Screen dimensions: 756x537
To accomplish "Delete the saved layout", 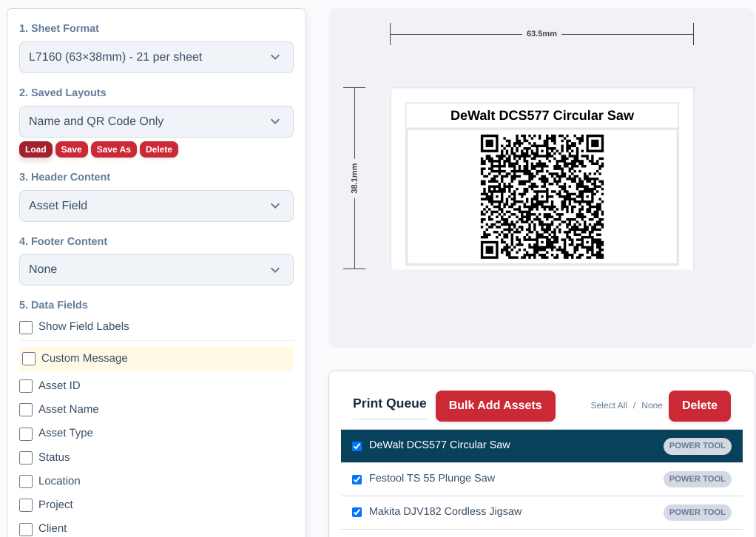I will pos(159,149).
